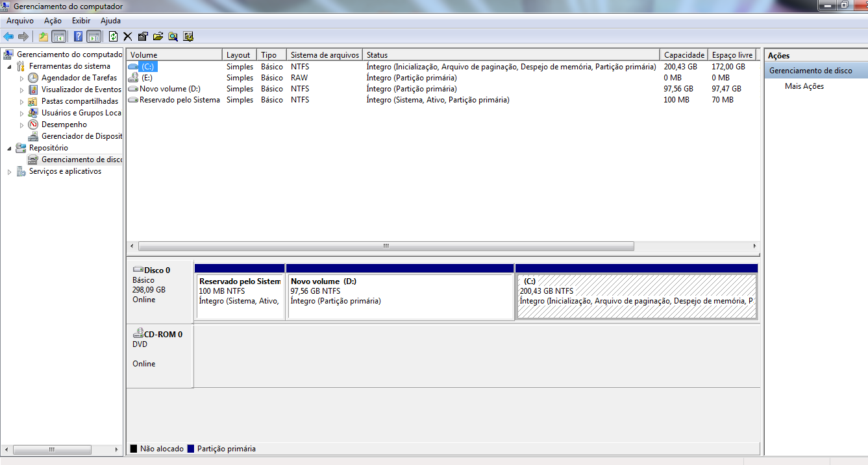Click the blue Partição primária legend swatch
Viewport: 868px width, 465px height.
click(191, 449)
